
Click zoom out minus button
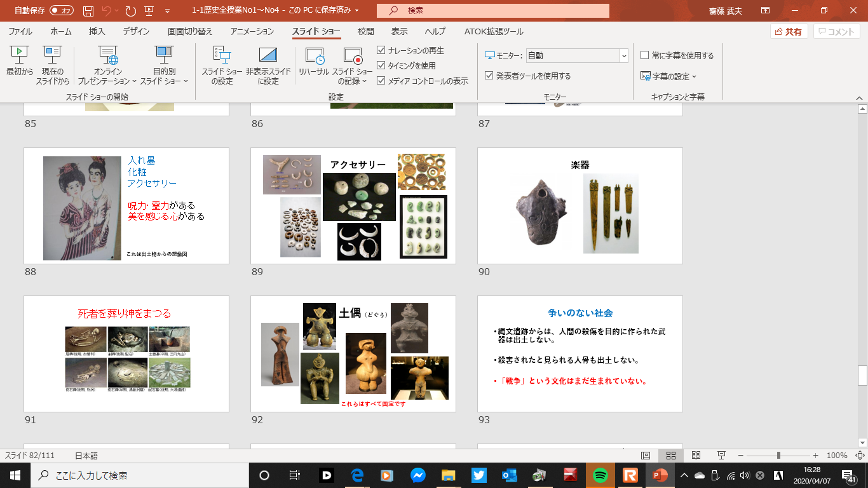click(741, 456)
